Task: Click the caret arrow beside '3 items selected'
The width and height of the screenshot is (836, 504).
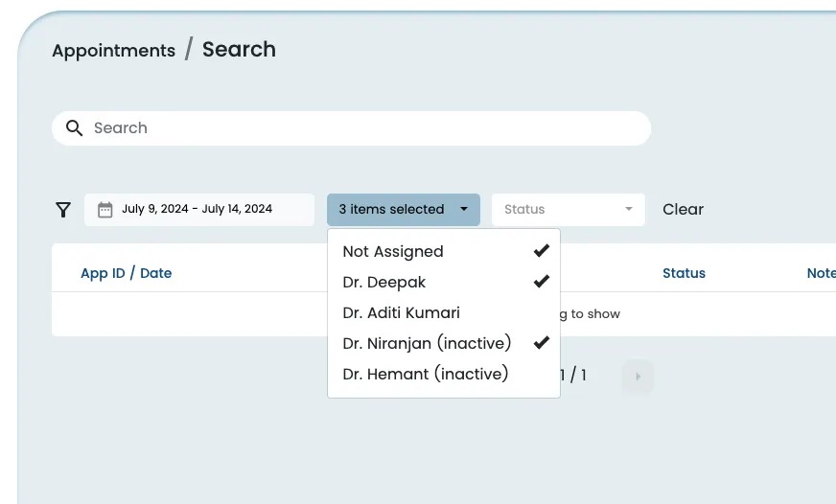Action: (464, 210)
